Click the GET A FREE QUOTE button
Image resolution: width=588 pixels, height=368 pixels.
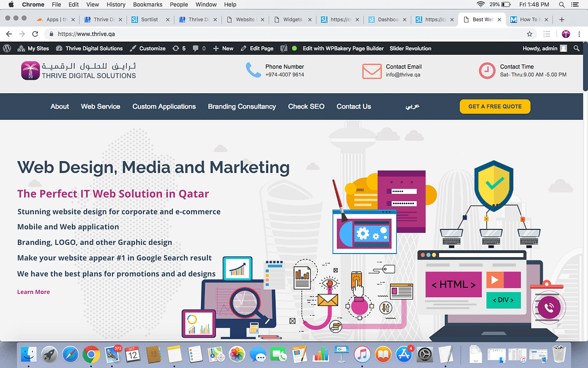point(494,106)
